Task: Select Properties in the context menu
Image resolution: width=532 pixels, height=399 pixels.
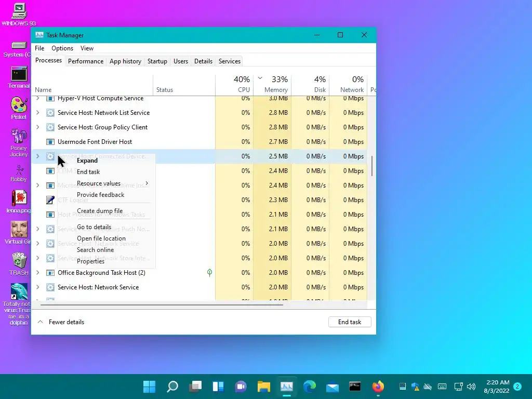Action: (90, 261)
